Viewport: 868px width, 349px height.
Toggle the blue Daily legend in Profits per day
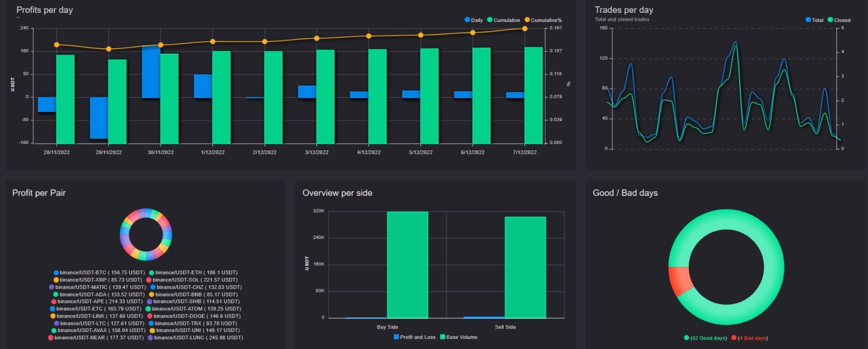[474, 20]
